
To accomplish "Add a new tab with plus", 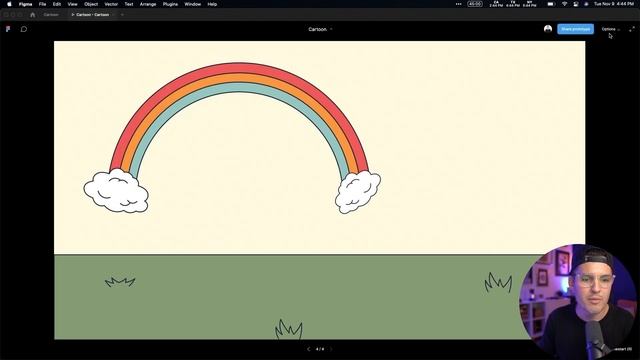I will point(122,15).
